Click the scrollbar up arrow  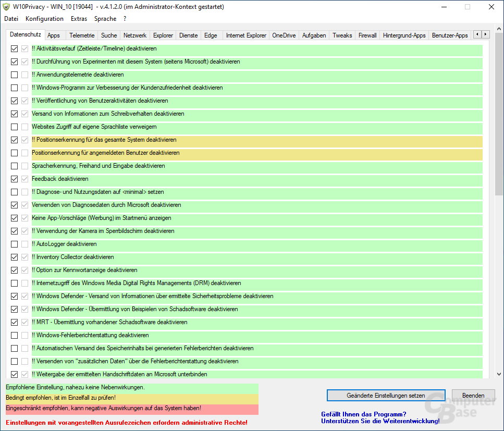(x=499, y=29)
